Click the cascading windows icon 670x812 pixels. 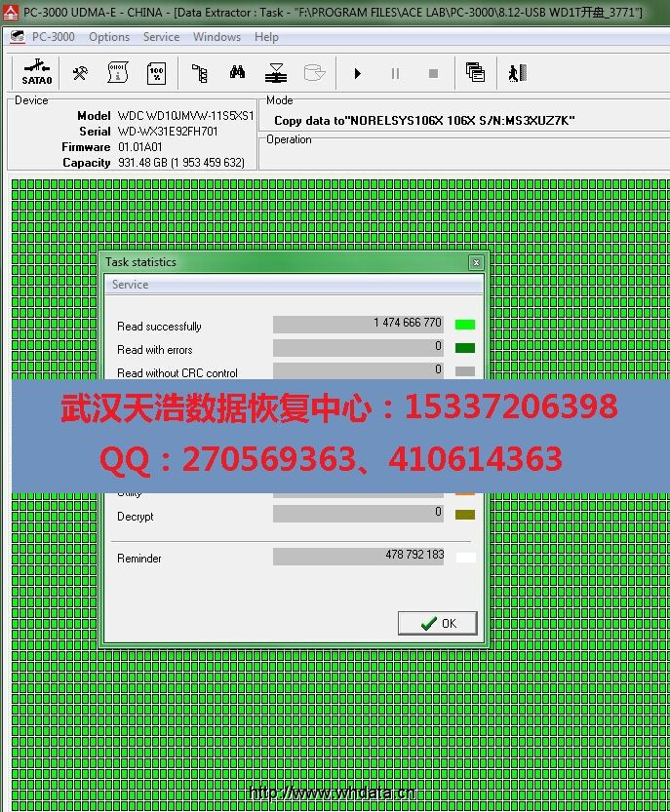[x=475, y=73]
